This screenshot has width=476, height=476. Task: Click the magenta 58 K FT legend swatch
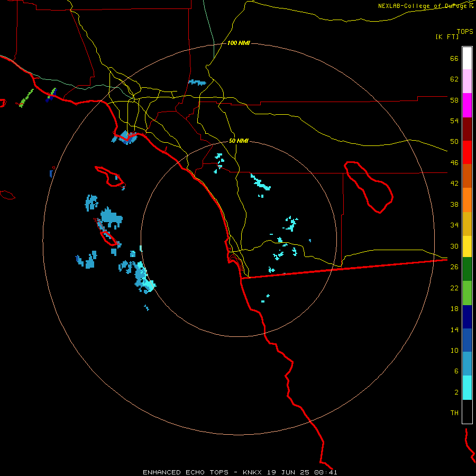[x=467, y=105]
